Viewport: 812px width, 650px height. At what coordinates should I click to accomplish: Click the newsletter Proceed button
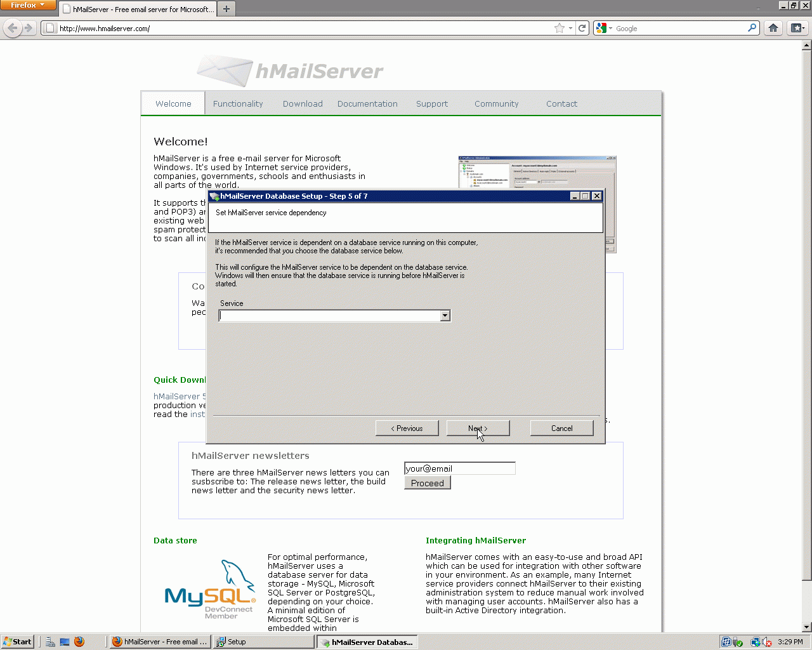[428, 483]
